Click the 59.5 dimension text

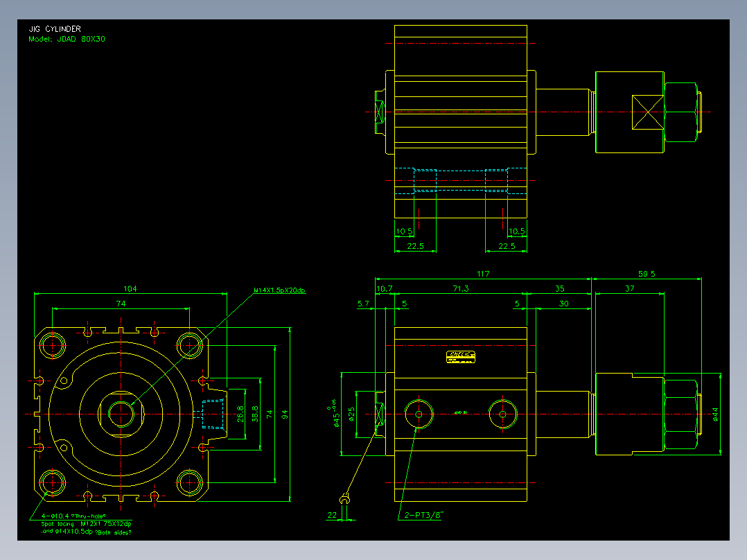[x=647, y=274]
